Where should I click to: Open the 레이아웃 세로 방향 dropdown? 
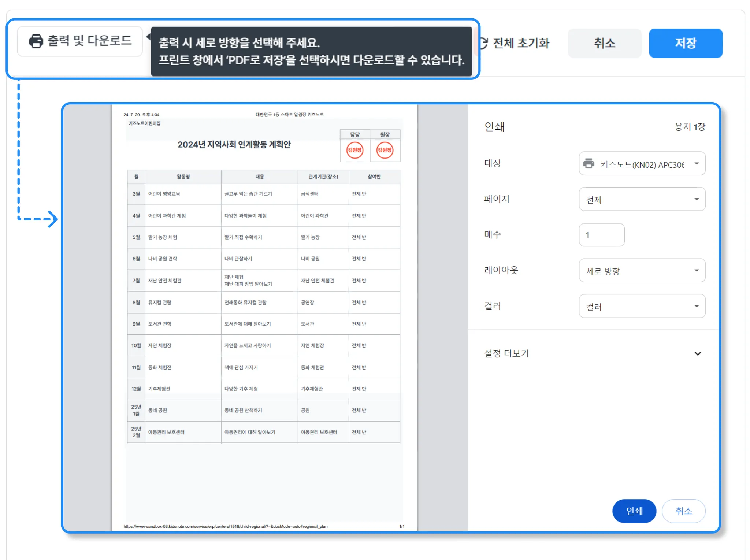642,271
